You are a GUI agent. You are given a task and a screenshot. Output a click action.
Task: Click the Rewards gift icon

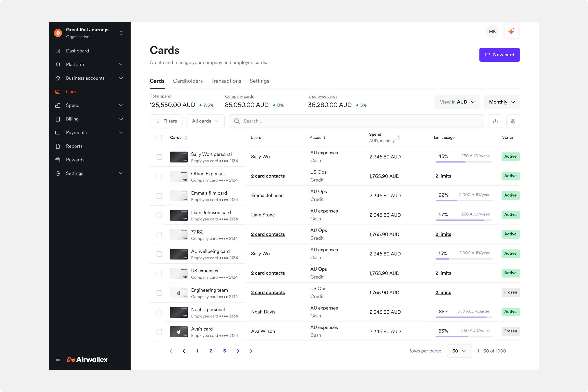(x=58, y=160)
